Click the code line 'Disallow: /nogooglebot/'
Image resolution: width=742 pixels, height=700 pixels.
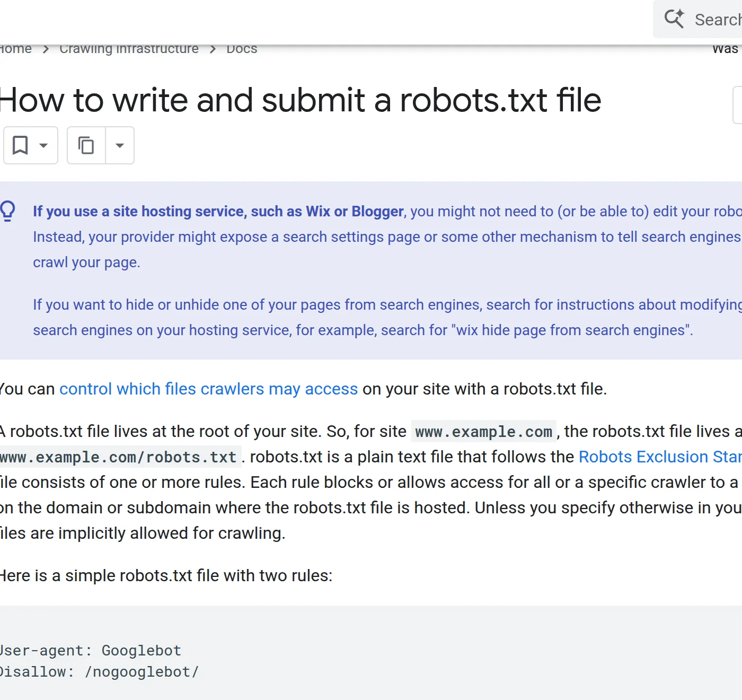[x=99, y=672]
